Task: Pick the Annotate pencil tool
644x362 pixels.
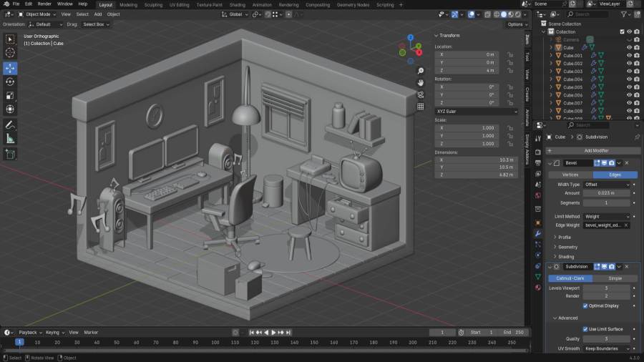Action: coord(10,125)
